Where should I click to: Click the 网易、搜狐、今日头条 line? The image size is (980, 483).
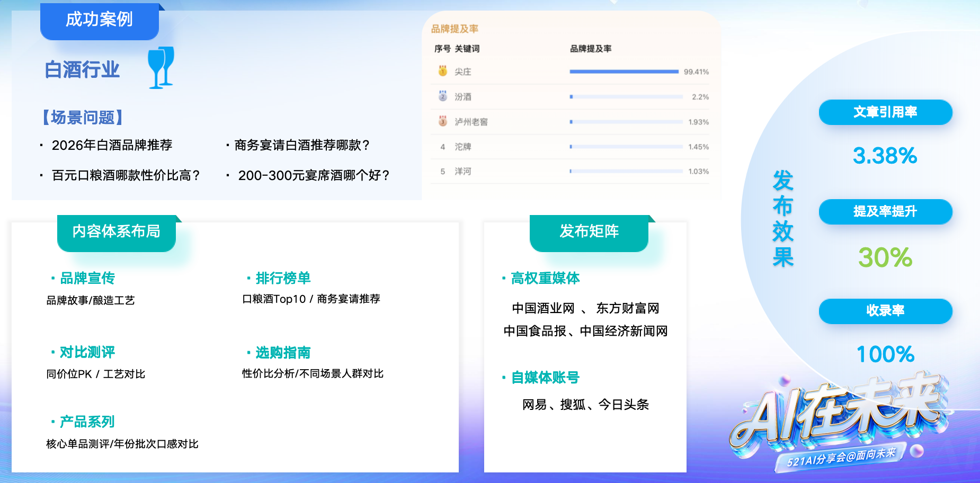pyautogui.click(x=586, y=405)
